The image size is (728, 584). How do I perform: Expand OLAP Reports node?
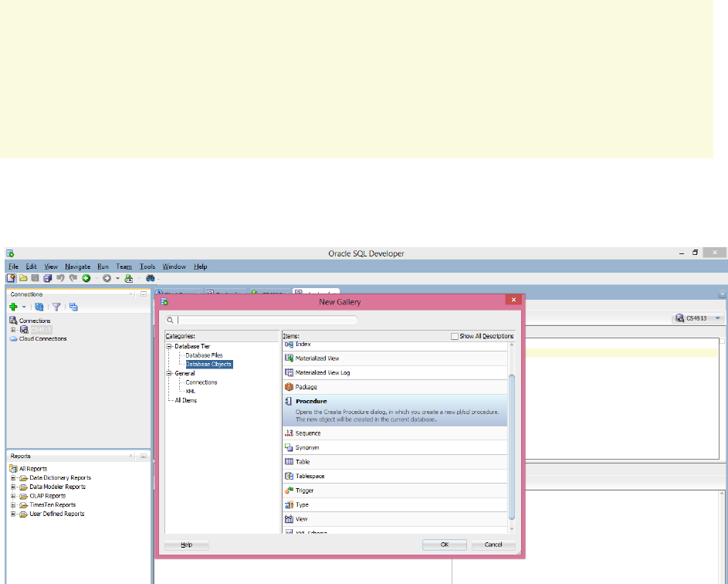[x=13, y=496]
